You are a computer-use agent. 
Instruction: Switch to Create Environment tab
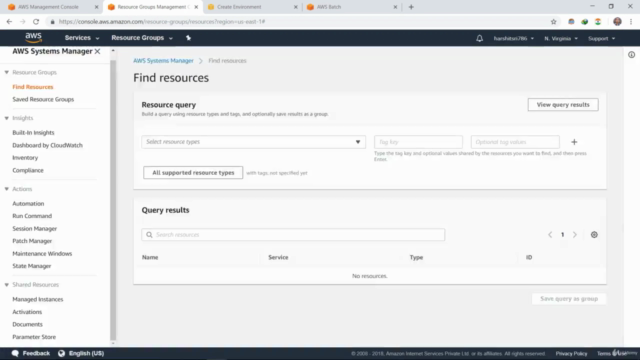(252, 7)
